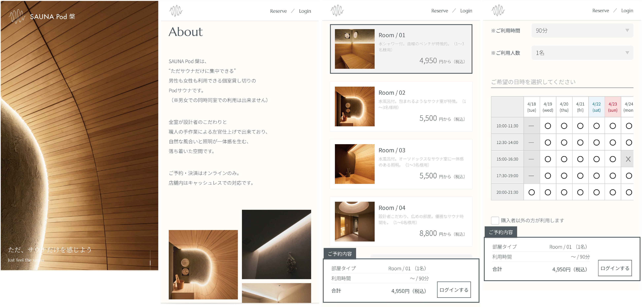Select the 4/21 (fri) 20:00-21:30 slot
644x307 pixels.
pos(580,192)
